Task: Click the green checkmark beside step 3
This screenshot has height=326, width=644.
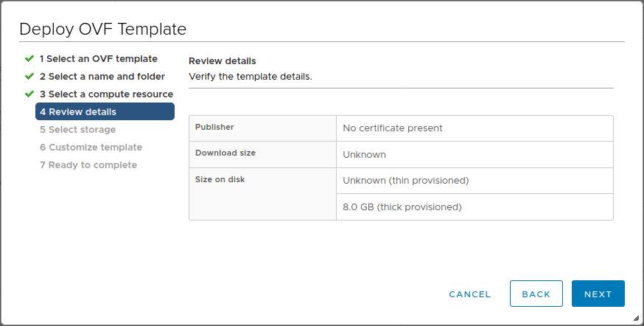Action: [x=29, y=94]
